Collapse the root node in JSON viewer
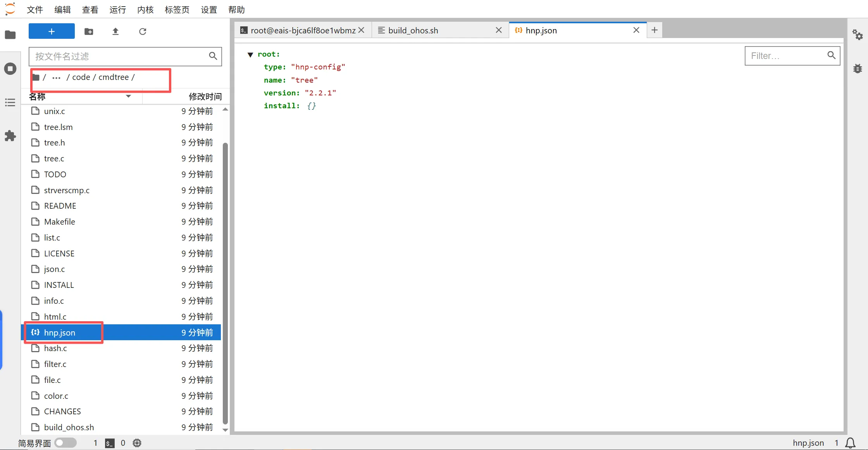The width and height of the screenshot is (868, 450). coord(250,55)
